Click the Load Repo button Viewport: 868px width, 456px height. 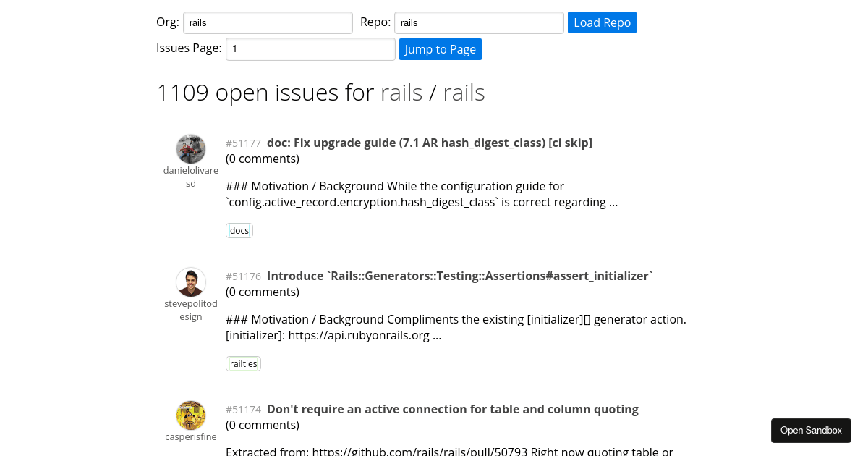pos(602,22)
